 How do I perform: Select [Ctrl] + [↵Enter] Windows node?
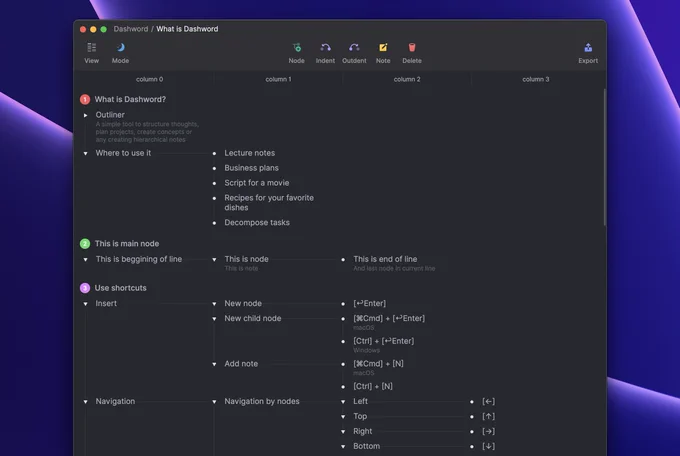(x=383, y=341)
